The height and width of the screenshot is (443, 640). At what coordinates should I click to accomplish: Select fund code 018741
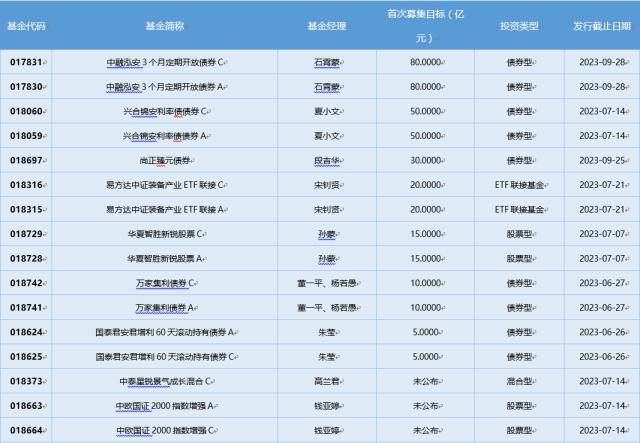(x=26, y=307)
